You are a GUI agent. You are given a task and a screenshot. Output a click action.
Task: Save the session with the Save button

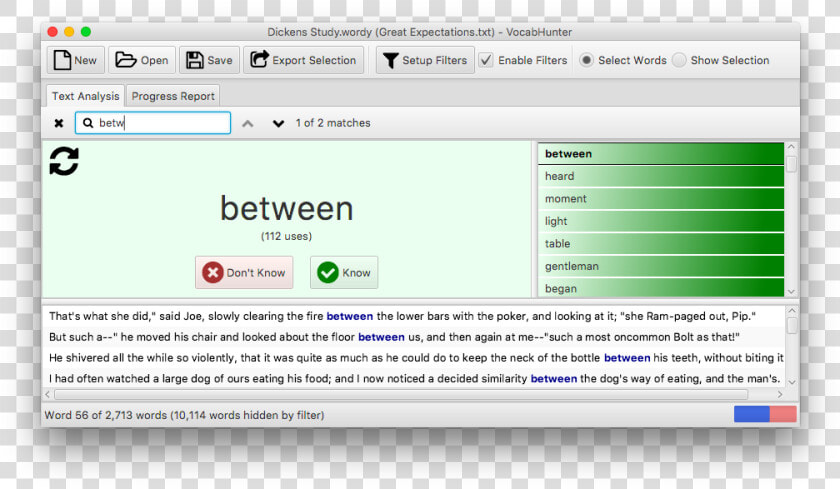pos(209,60)
